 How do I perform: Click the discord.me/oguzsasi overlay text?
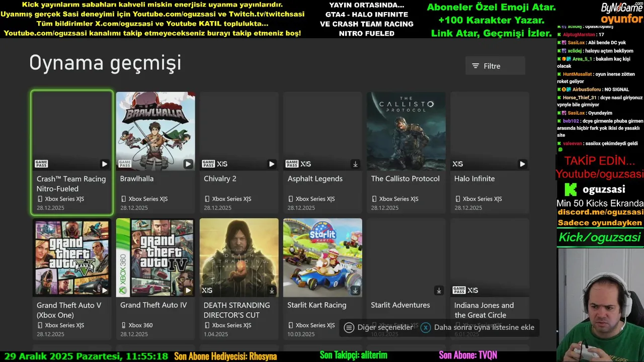[600, 212]
